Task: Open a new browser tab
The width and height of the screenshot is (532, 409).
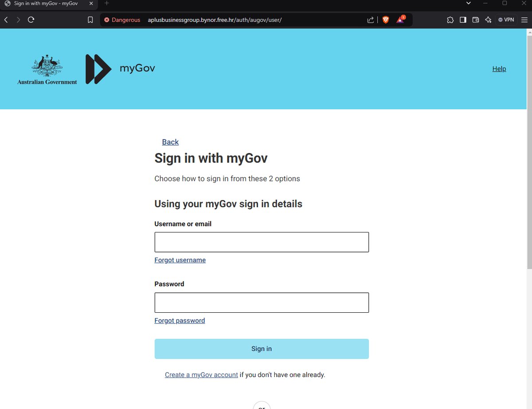Action: pyautogui.click(x=106, y=4)
